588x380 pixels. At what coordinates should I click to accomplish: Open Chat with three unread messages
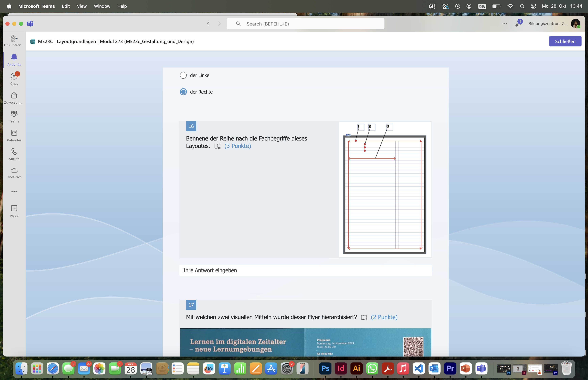[x=14, y=79]
